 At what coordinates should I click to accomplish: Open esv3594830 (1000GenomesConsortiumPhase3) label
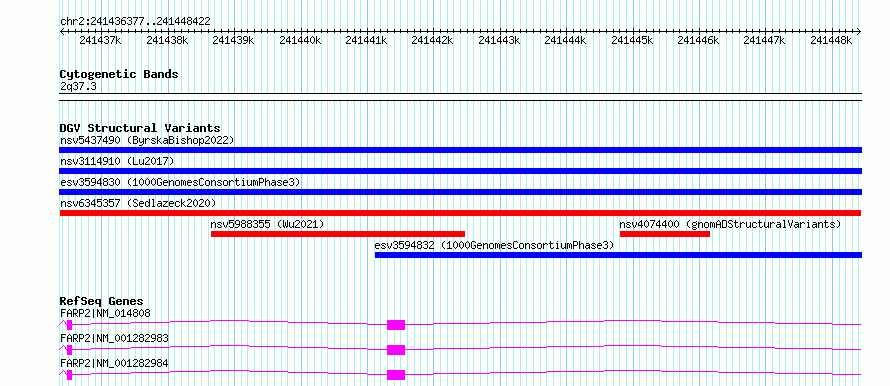[180, 182]
